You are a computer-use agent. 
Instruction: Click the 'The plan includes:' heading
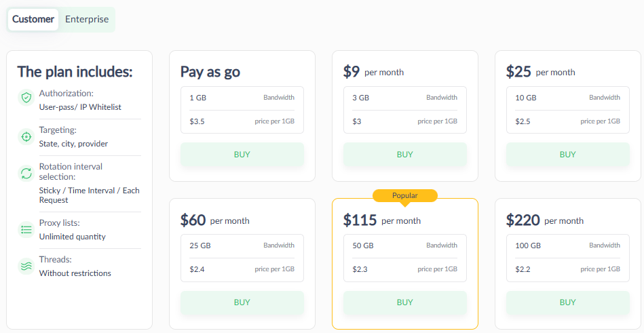(75, 72)
